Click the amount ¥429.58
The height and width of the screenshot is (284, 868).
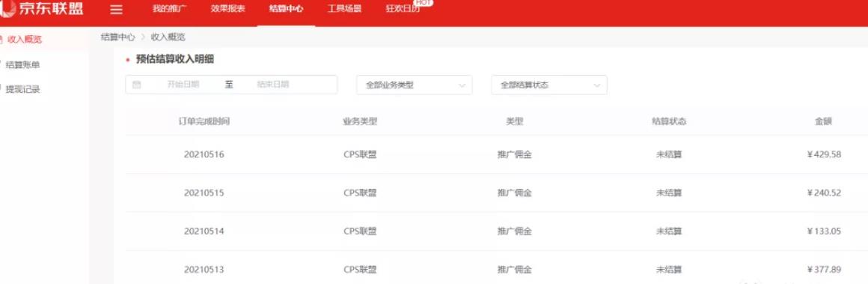824,155
